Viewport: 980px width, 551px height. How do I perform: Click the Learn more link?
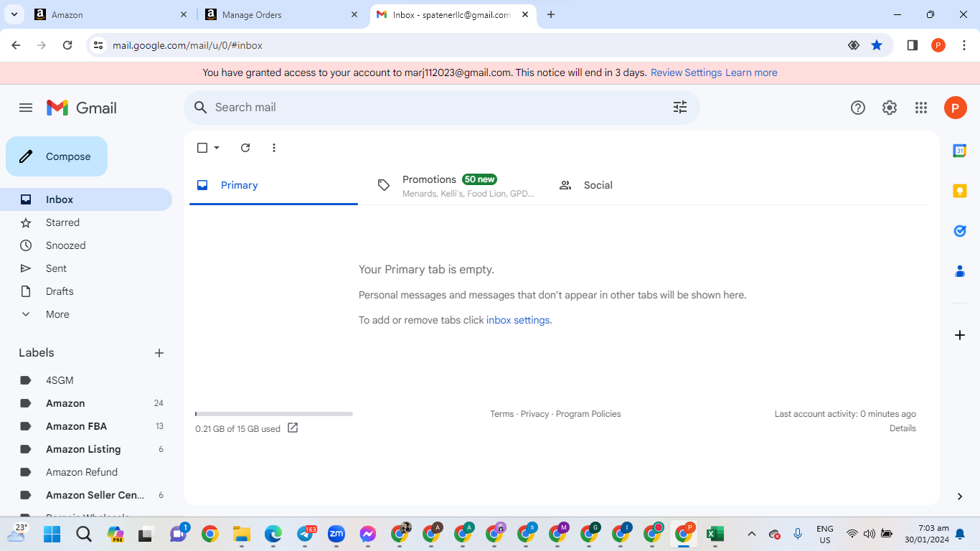tap(751, 72)
